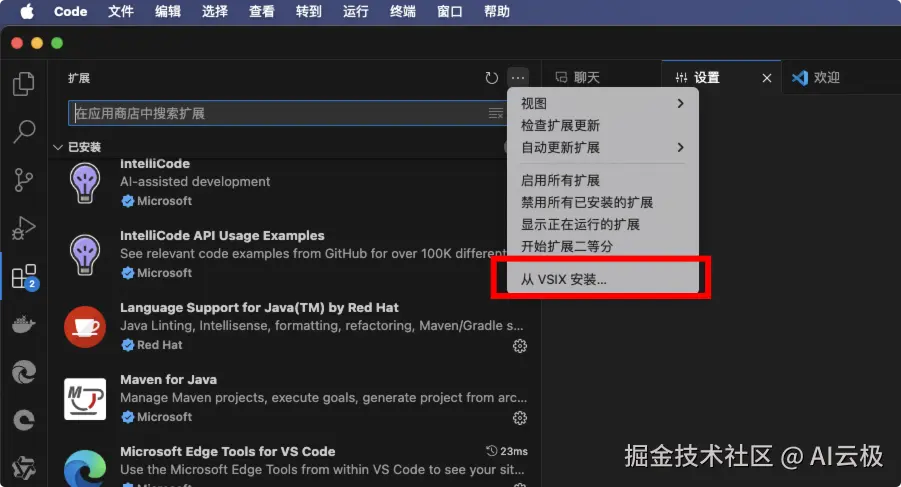901x487 pixels.
Task: Select 开始扩展二等分 menu item
Action: (x=602, y=246)
